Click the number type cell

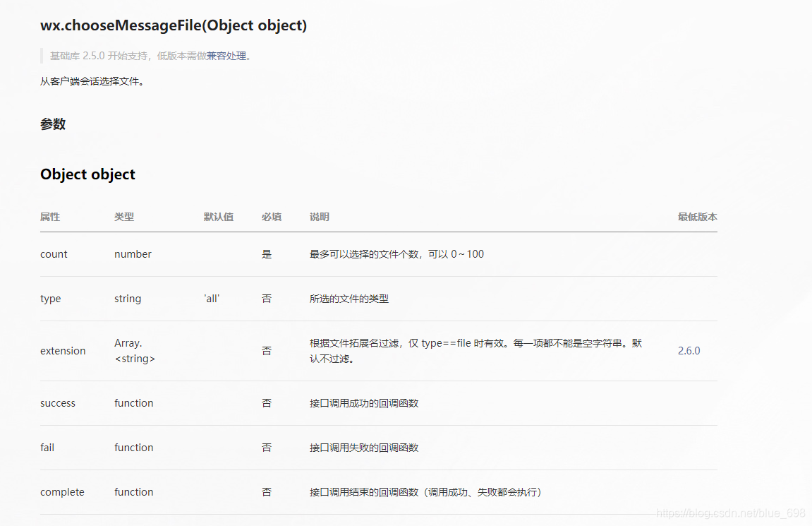(133, 254)
